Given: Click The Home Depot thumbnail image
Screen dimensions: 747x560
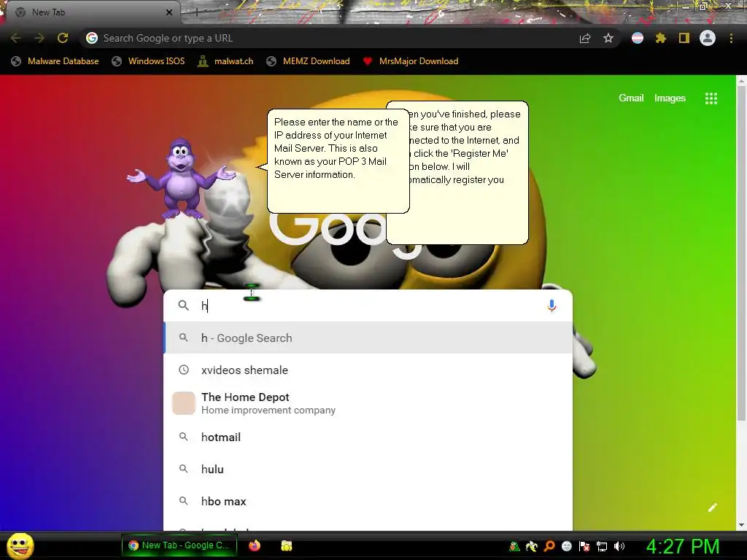Looking at the screenshot, I should (183, 402).
